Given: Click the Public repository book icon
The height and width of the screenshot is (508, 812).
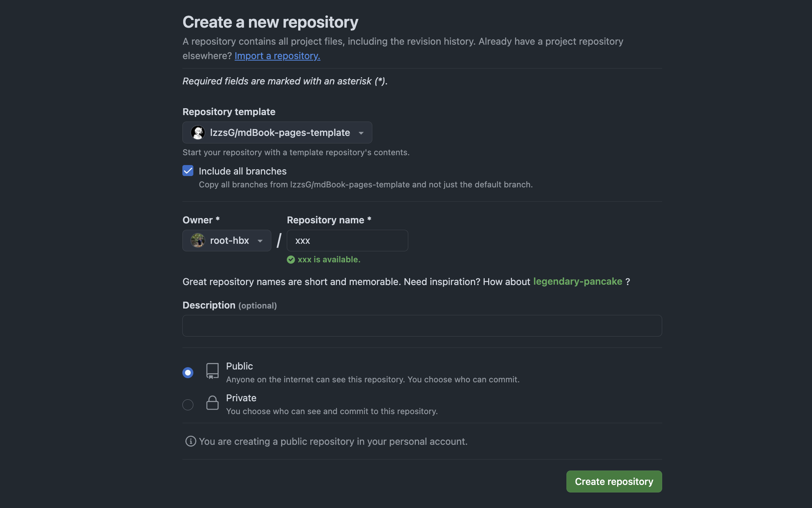Looking at the screenshot, I should click(x=212, y=371).
